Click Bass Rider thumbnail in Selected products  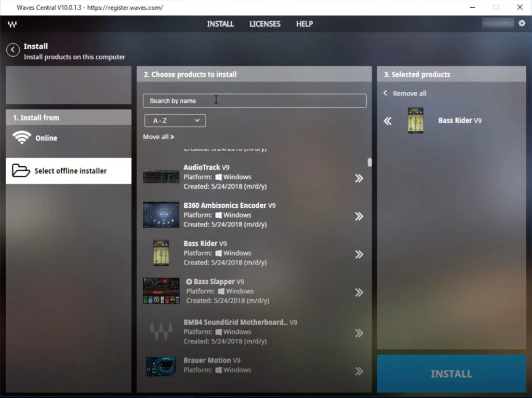[416, 120]
